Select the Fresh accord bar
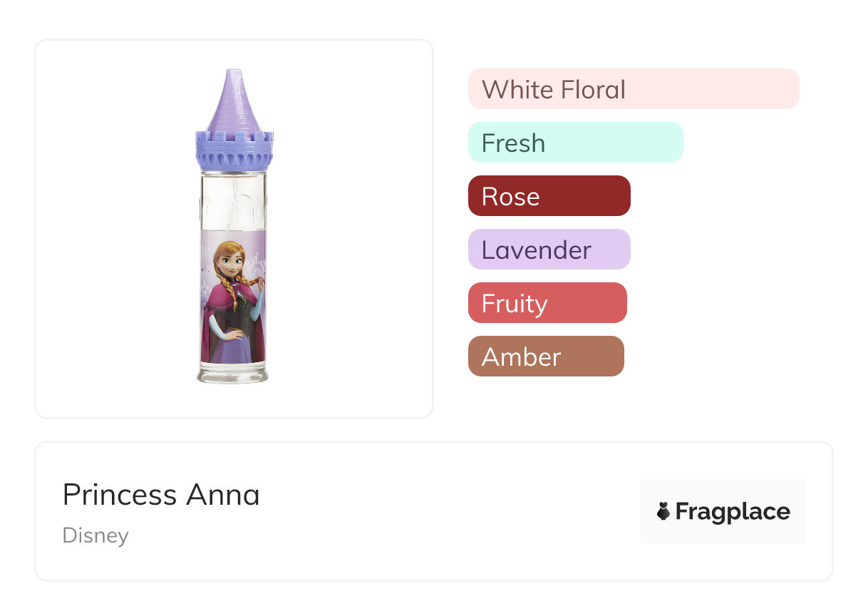The image size is (868, 616). pyautogui.click(x=575, y=143)
